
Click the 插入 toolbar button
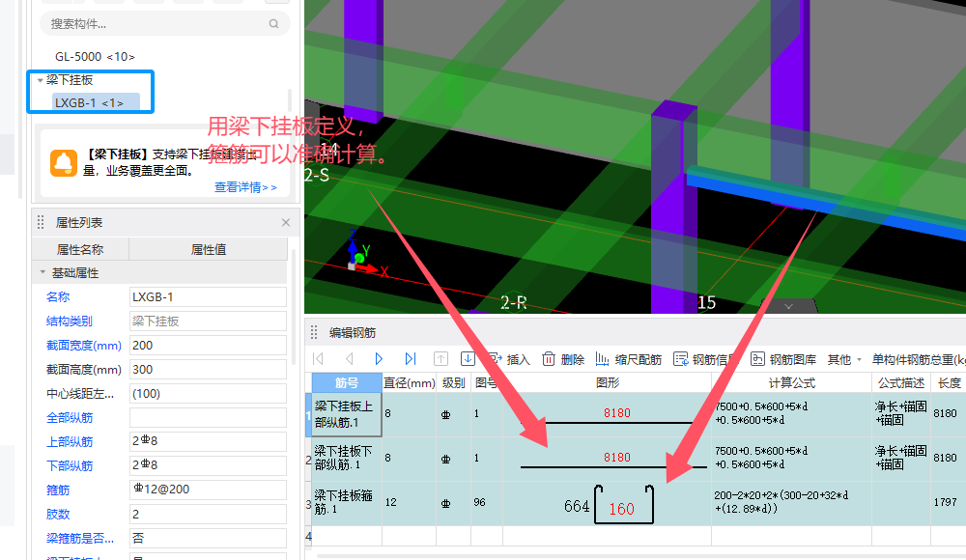tap(509, 359)
